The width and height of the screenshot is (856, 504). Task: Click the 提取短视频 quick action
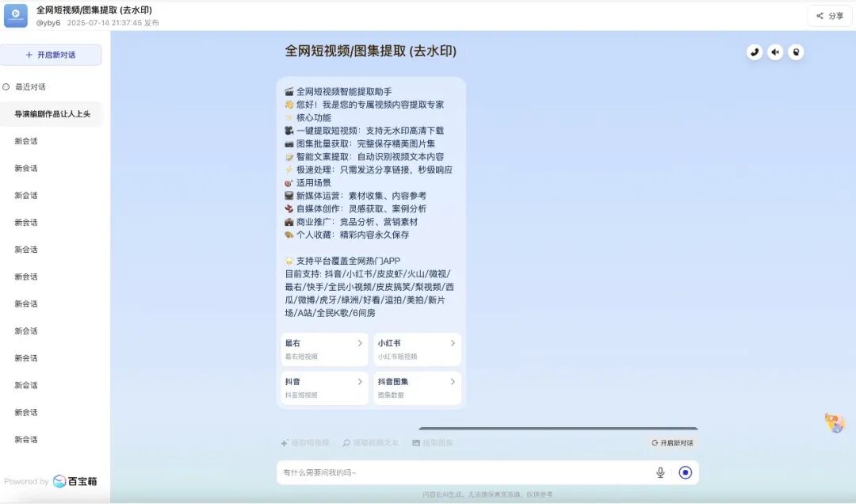pos(305,443)
